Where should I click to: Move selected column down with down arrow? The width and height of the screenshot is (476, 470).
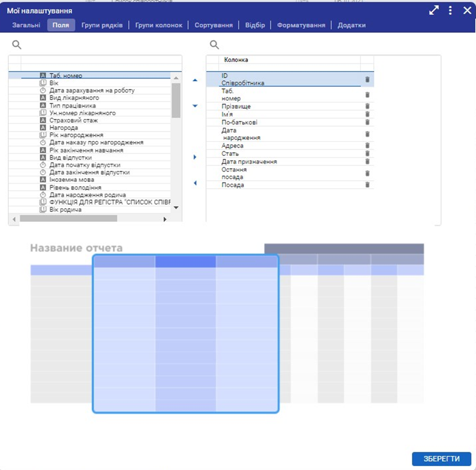tap(195, 106)
